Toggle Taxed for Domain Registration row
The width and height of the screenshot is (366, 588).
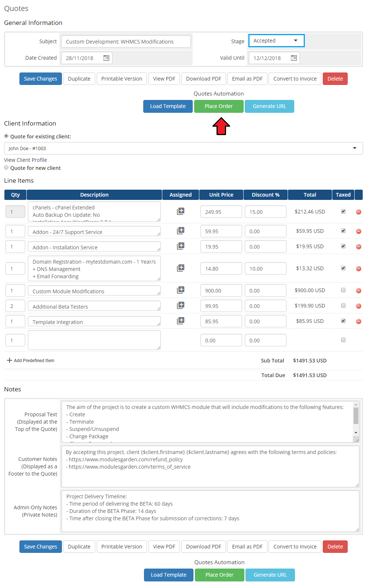343,268
